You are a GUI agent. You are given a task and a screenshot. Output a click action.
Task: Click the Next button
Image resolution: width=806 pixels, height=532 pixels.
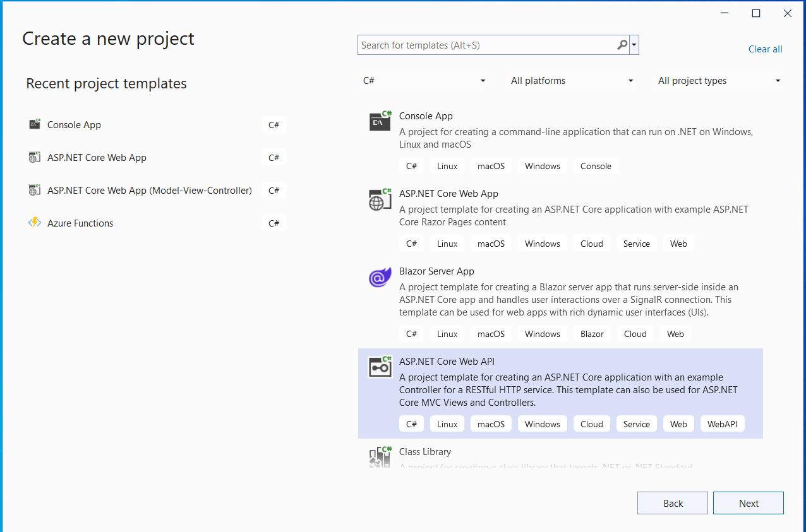(748, 502)
